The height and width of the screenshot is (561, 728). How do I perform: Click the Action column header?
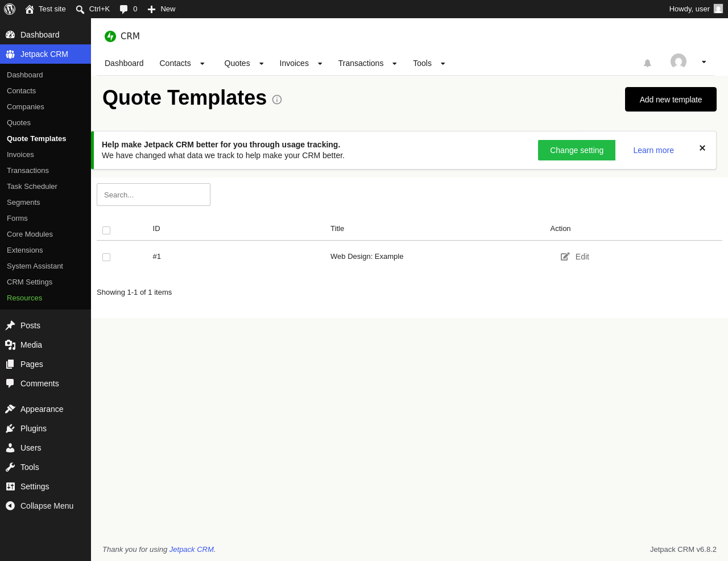tap(560, 229)
